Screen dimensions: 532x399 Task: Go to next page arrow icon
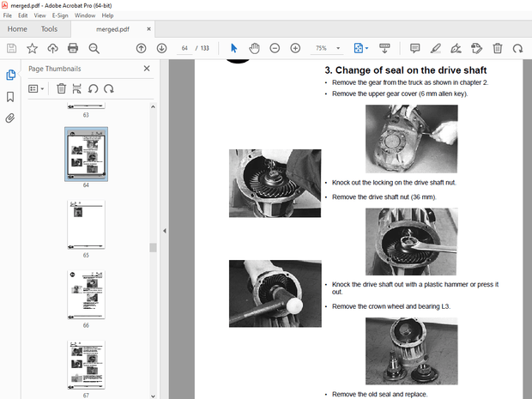(162, 48)
